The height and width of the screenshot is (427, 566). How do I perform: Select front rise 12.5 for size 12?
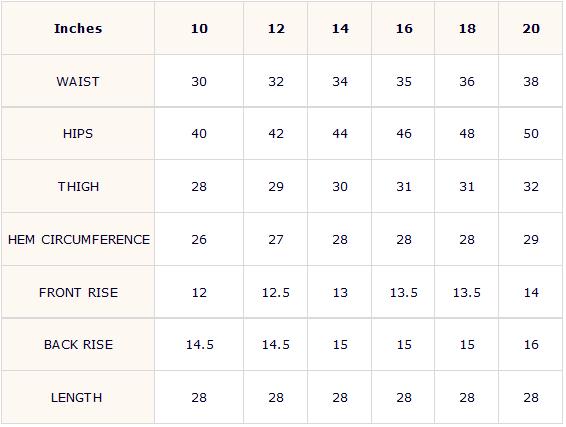[276, 292]
